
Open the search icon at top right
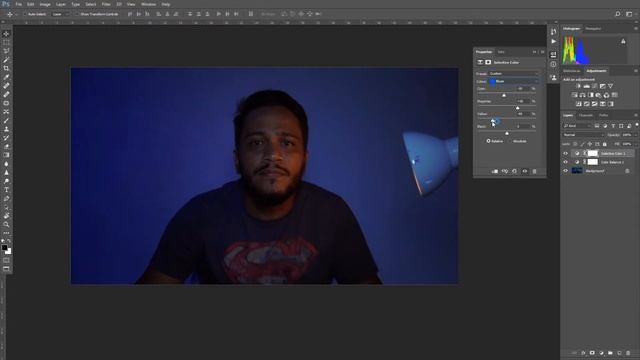pos(618,14)
